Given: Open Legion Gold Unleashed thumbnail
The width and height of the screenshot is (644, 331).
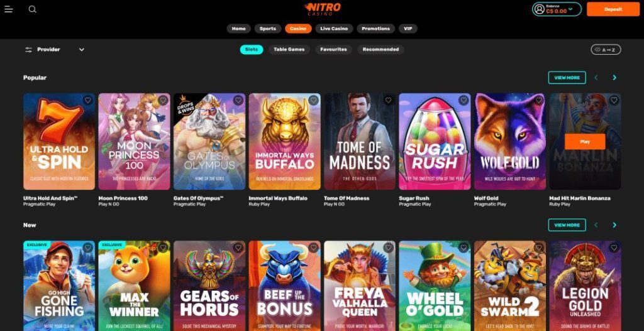Looking at the screenshot, I should pos(586,286).
